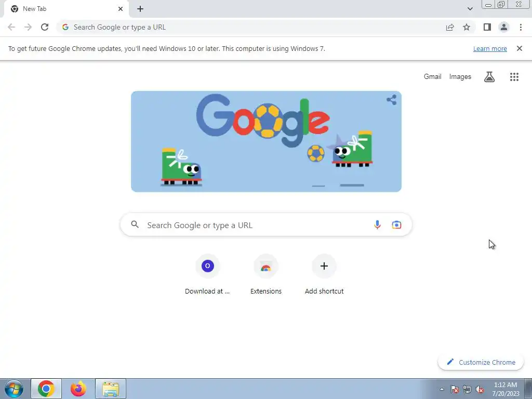The height and width of the screenshot is (399, 532).
Task: Click the forward navigation arrow
Action: tap(28, 27)
